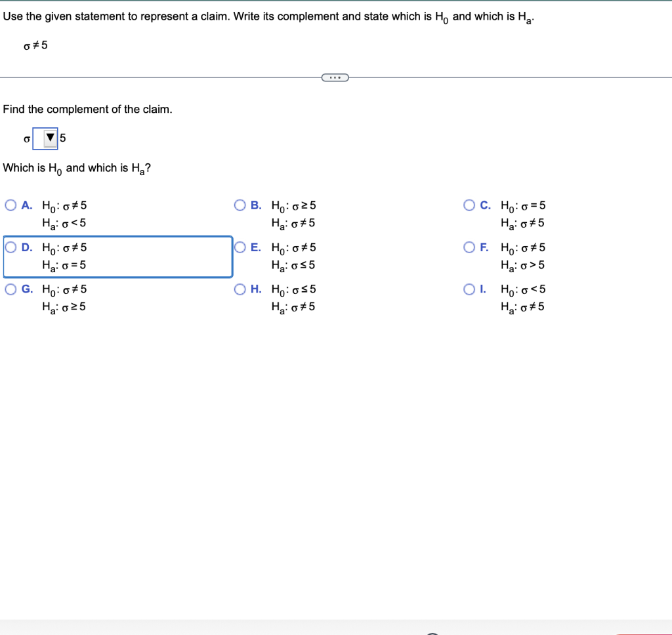Image resolution: width=672 pixels, height=635 pixels.
Task: Expand the ellipsis divider control
Action: click(335, 77)
